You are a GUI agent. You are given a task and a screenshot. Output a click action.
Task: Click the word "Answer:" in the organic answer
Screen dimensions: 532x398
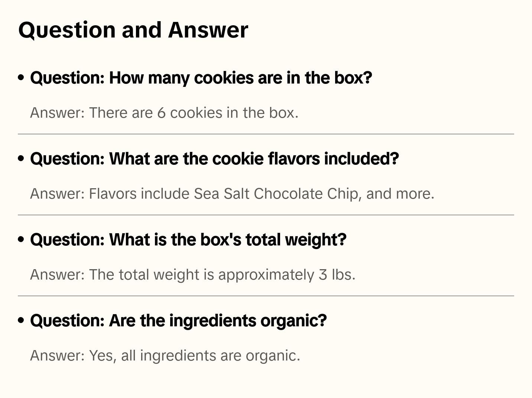[58, 356]
